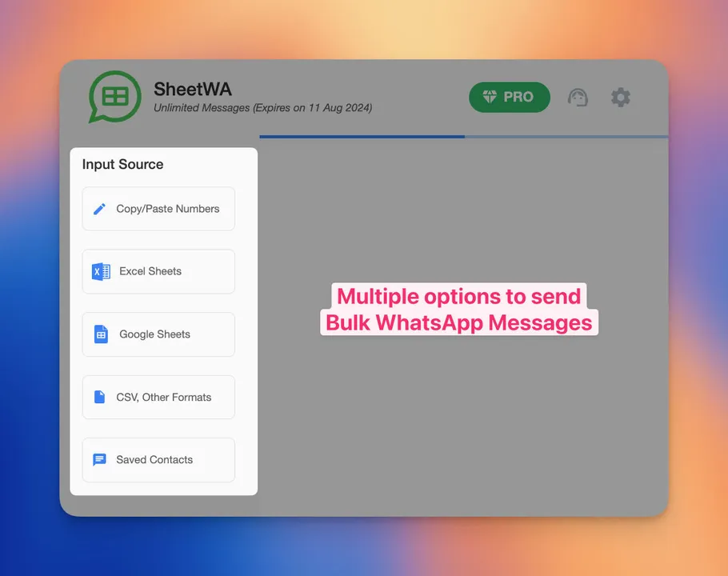Click the pencil icon beside Copy/Paste Numbers

click(x=99, y=208)
